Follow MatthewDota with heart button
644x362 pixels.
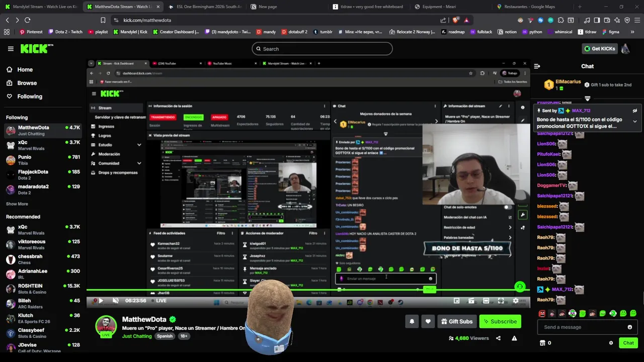428,322
